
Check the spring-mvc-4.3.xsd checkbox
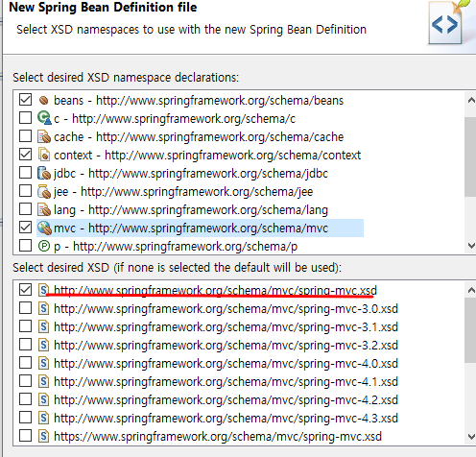25,418
